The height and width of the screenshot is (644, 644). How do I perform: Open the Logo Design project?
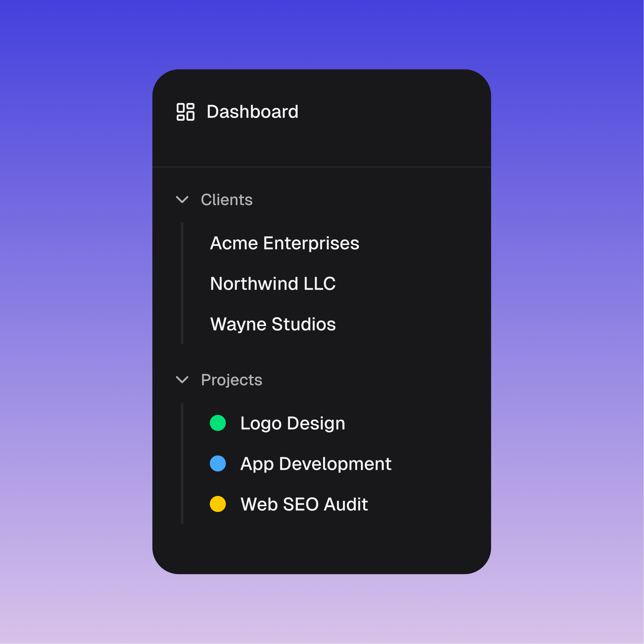[x=292, y=423]
